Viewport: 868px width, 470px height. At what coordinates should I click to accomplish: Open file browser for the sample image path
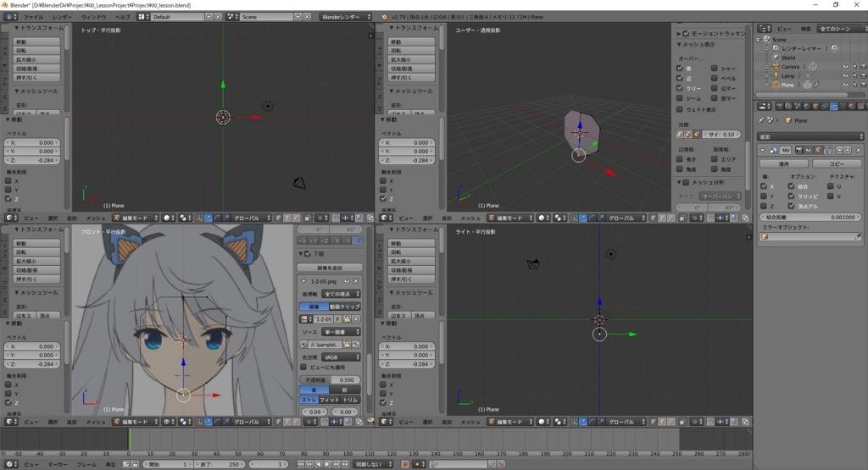(x=347, y=345)
